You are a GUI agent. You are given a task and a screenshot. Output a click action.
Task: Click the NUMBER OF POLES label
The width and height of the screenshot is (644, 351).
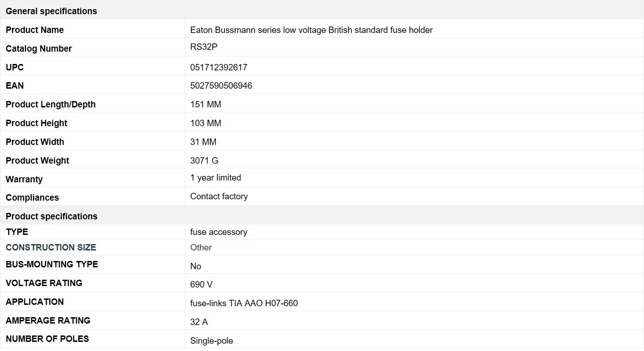point(47,339)
